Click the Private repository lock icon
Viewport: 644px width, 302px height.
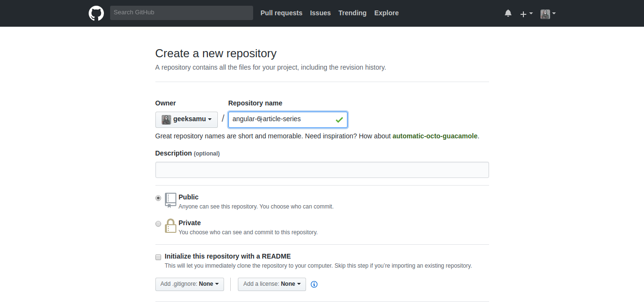pyautogui.click(x=170, y=226)
